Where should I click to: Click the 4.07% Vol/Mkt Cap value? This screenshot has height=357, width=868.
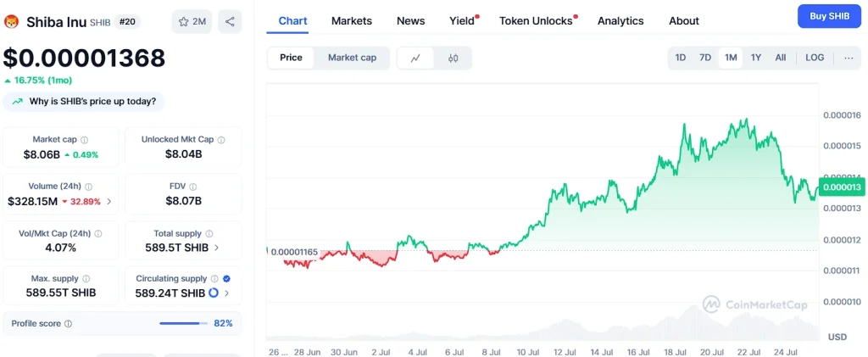(60, 248)
